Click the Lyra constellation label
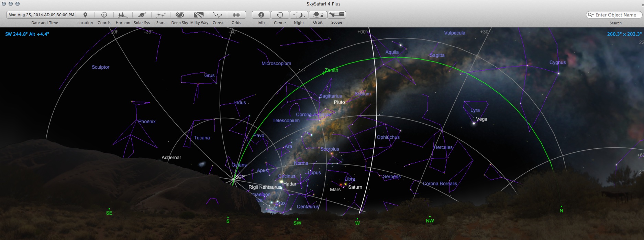 pyautogui.click(x=475, y=110)
